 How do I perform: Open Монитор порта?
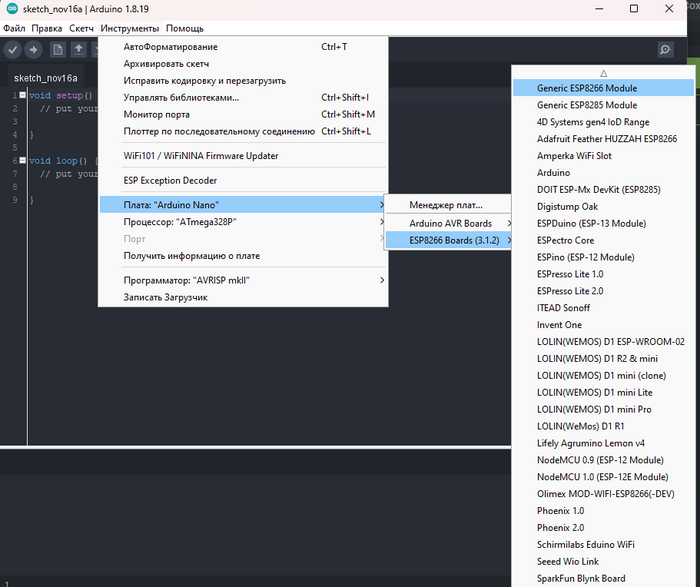(243, 114)
